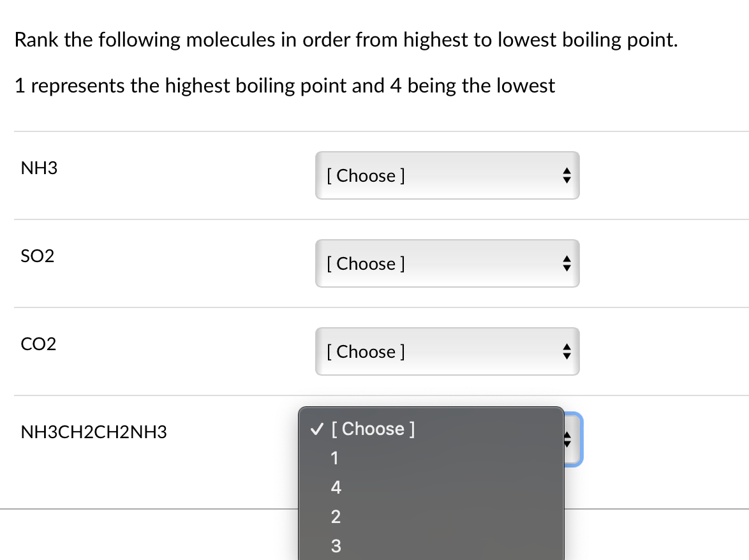Click the stepper arrows on NH3 dropdown

point(567,175)
